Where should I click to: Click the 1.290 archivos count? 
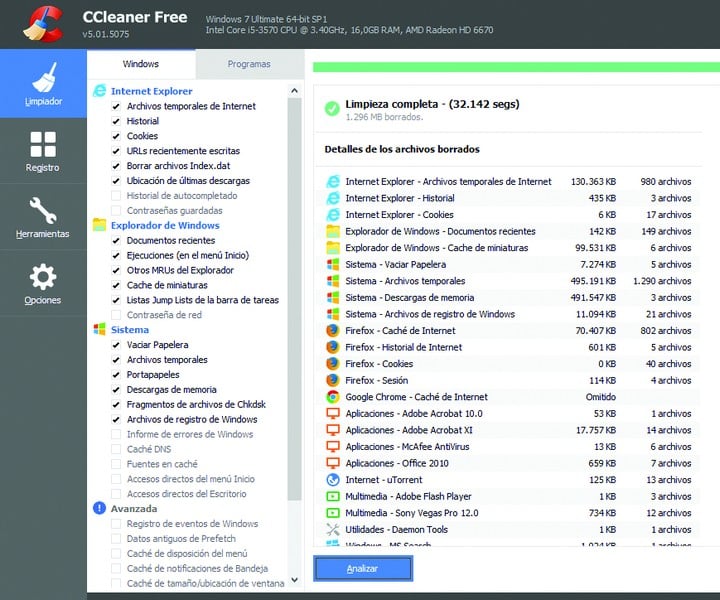(662, 281)
